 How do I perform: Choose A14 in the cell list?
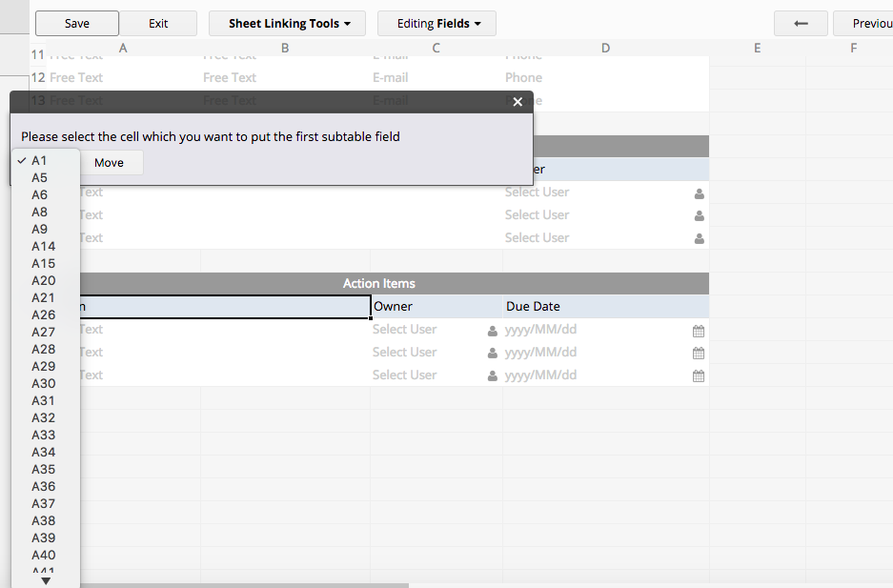[x=46, y=247]
